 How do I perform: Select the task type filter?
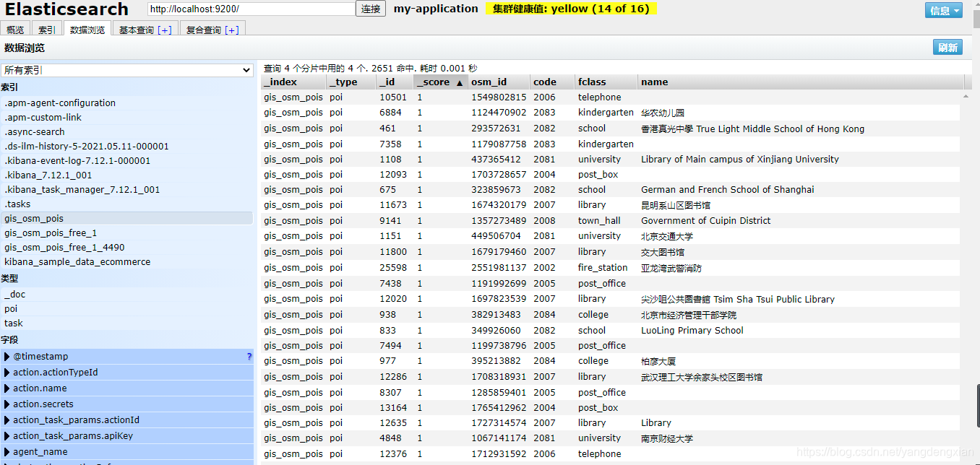pos(126,323)
